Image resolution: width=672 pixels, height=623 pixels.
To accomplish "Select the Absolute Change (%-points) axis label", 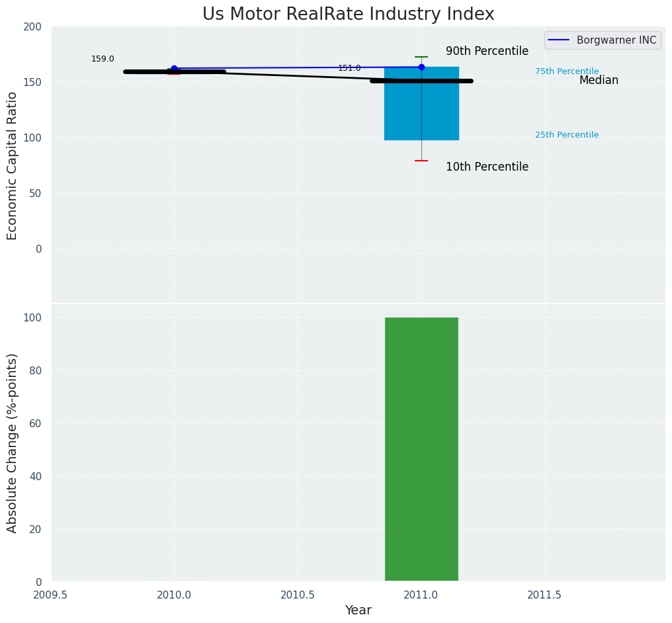I will tap(13, 443).
